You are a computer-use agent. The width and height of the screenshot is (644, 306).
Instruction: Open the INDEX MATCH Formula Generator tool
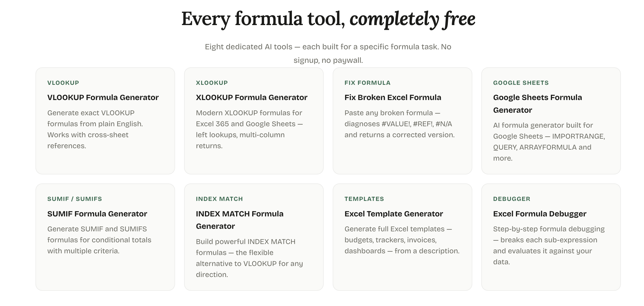(x=240, y=220)
